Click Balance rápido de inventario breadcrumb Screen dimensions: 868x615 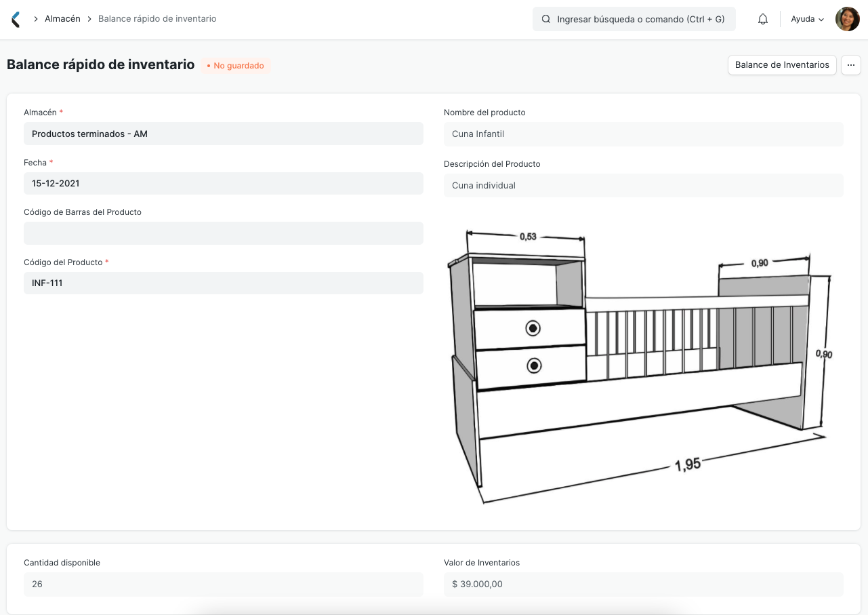(x=157, y=19)
